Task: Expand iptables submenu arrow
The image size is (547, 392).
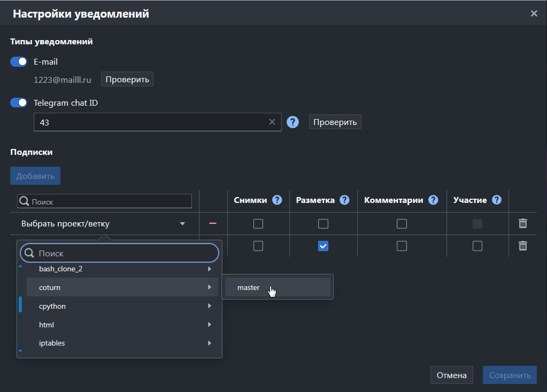Action: click(209, 343)
